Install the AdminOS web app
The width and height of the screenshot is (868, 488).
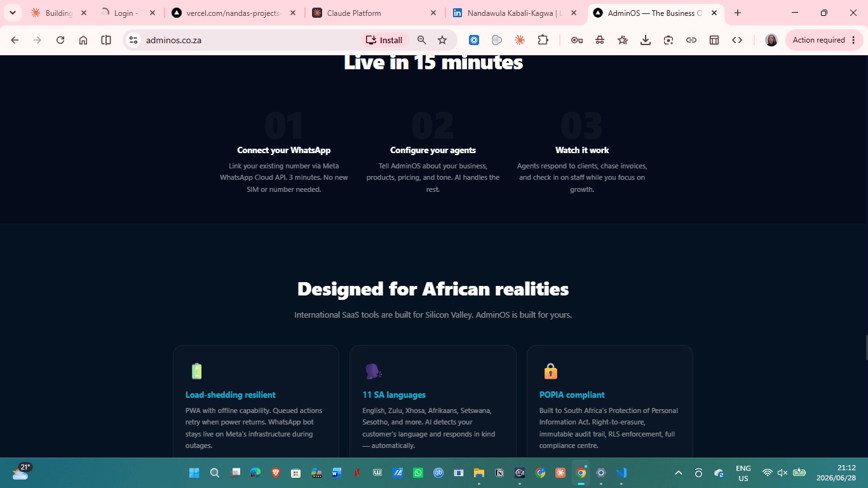[384, 40]
